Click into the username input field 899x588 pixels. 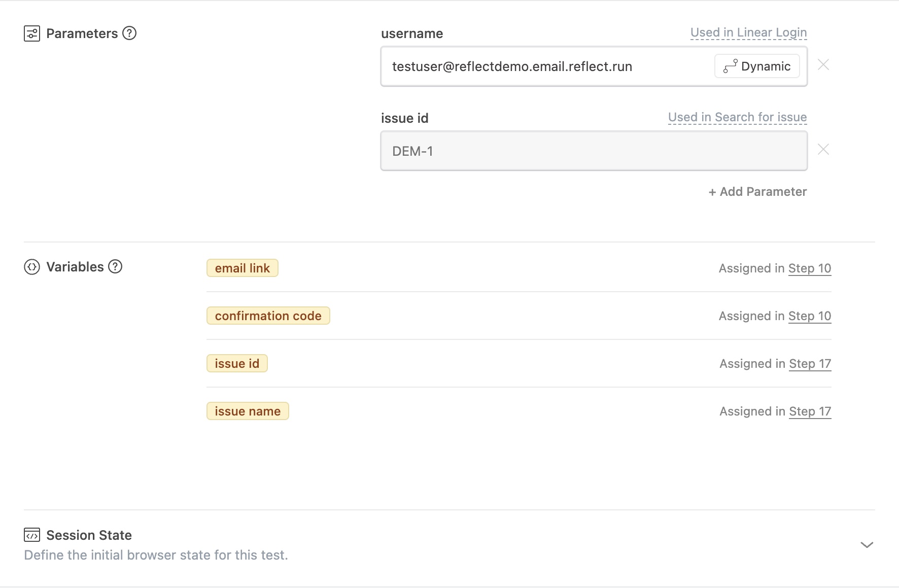pyautogui.click(x=543, y=66)
